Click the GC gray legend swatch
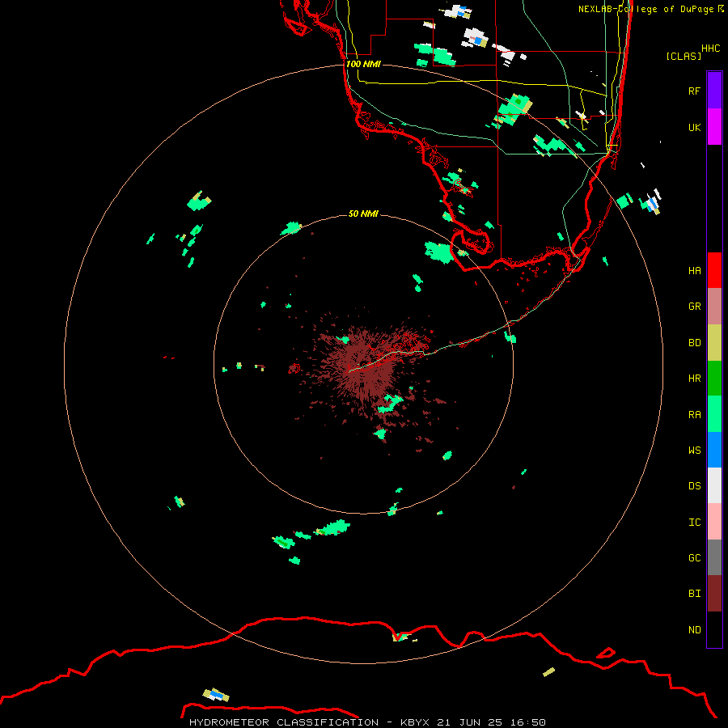The width and height of the screenshot is (728, 728). tap(714, 557)
